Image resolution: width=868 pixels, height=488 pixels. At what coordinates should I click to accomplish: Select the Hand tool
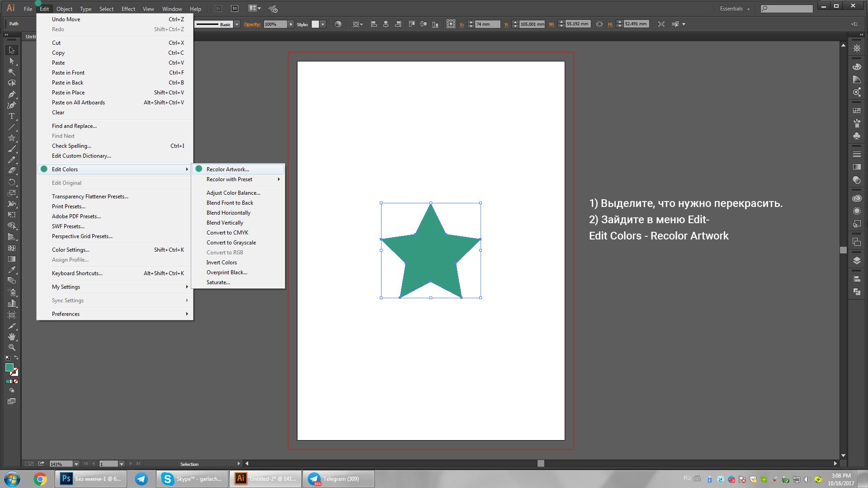pos(12,337)
